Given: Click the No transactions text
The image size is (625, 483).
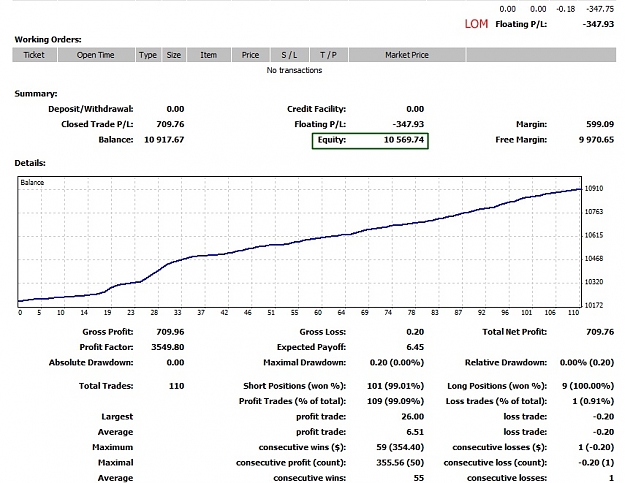Looking at the screenshot, I should 294,70.
